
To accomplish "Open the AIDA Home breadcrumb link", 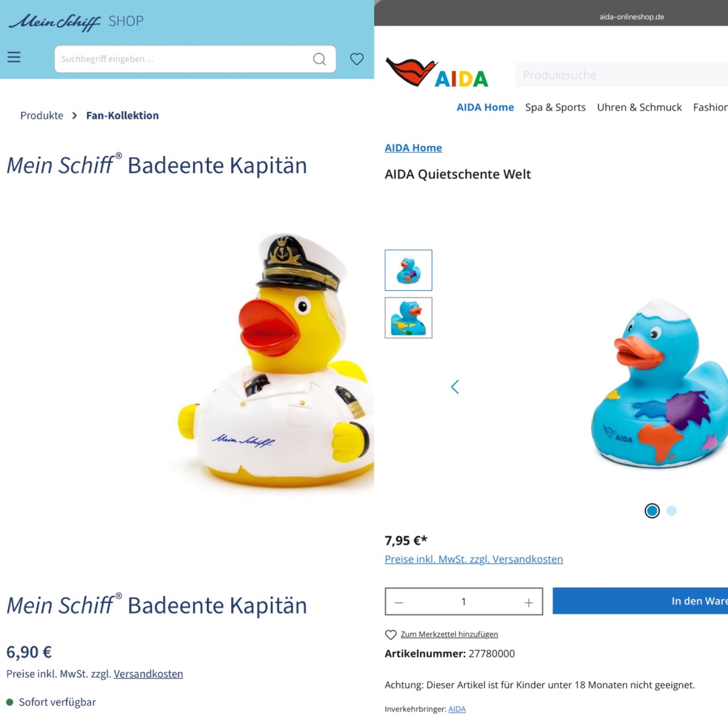I will pyautogui.click(x=413, y=148).
